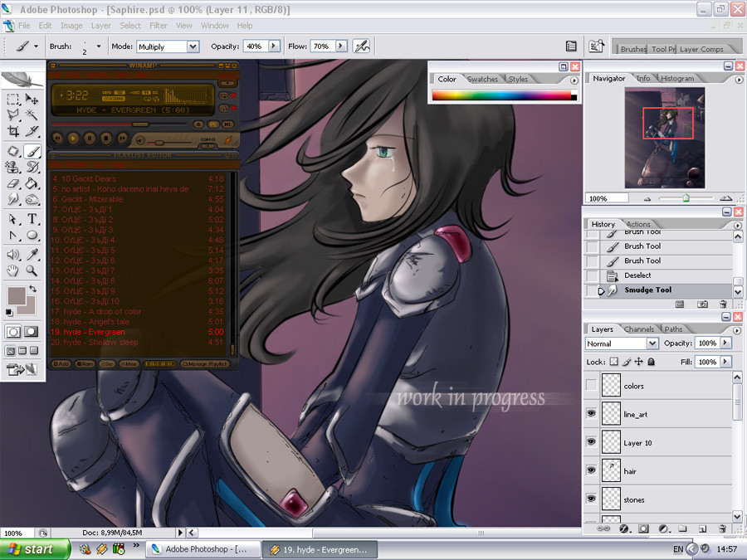Select the Polygonal Lasso tool
747x560 pixels.
(x=13, y=114)
